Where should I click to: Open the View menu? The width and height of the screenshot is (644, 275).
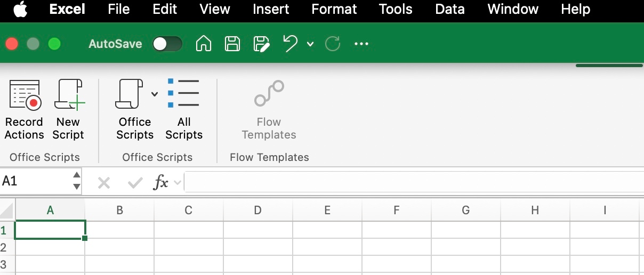coord(215,9)
